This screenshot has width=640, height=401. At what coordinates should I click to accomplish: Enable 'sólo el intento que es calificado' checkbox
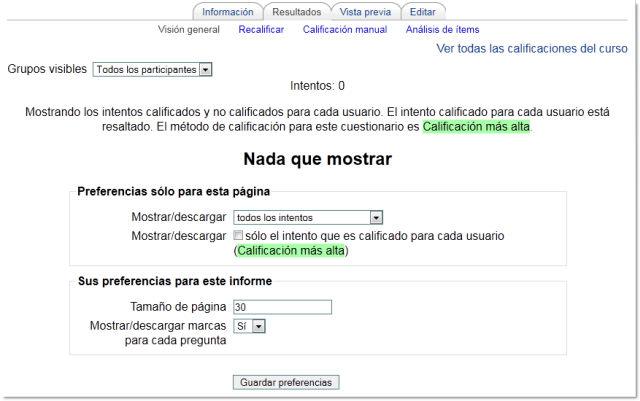pyautogui.click(x=238, y=236)
